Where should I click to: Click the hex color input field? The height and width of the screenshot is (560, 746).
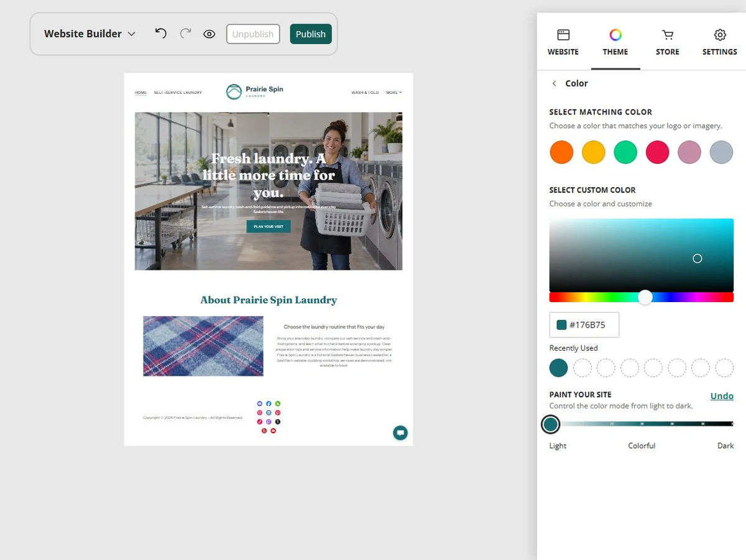(x=584, y=324)
